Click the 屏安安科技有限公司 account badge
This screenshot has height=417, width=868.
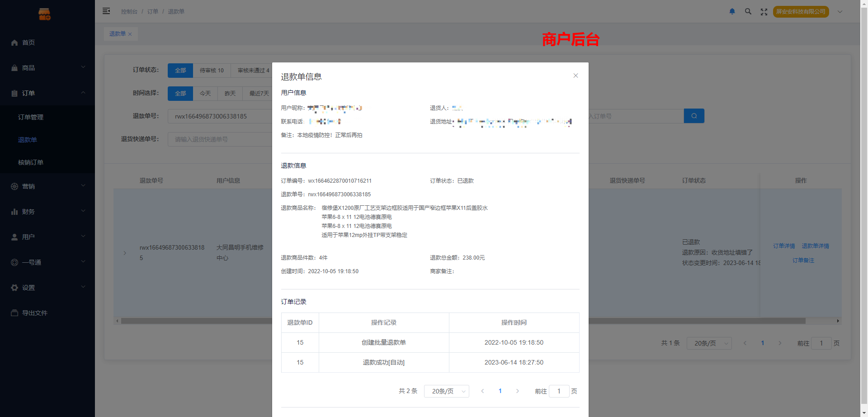click(x=801, y=12)
